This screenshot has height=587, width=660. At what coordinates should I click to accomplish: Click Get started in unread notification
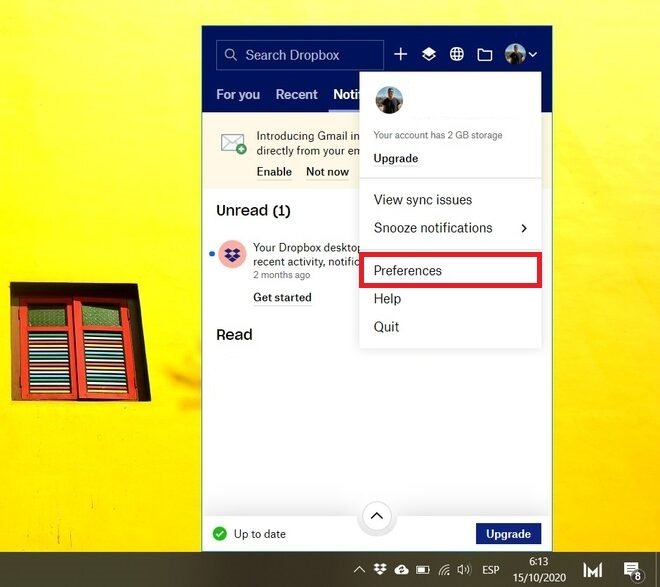(x=282, y=297)
